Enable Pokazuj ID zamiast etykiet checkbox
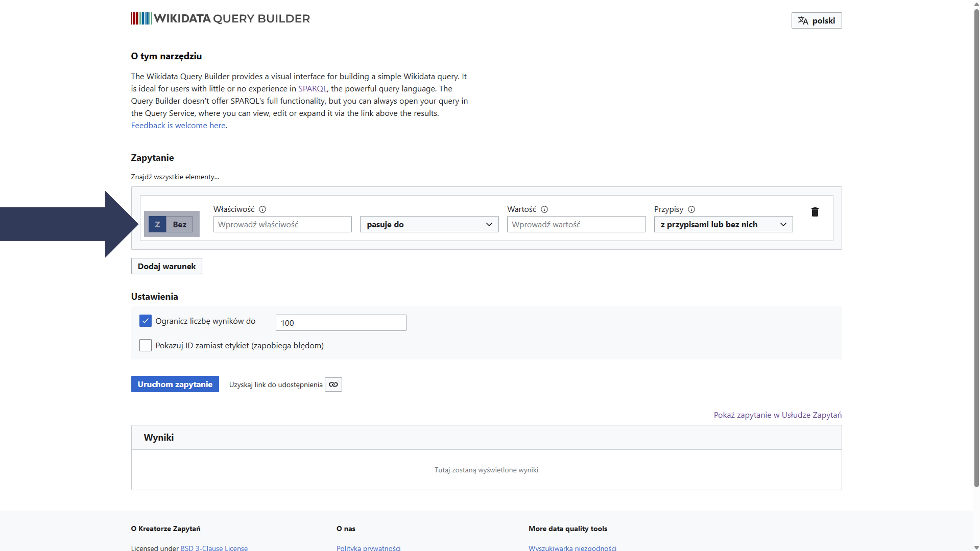Screen dimensions: 980x551 pos(145,345)
